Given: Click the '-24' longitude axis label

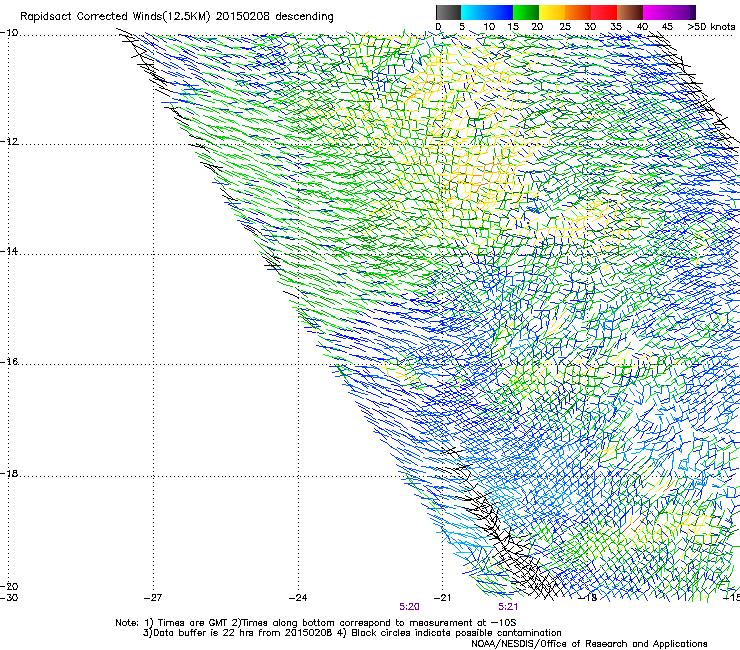Looking at the screenshot, I should (x=298, y=597).
